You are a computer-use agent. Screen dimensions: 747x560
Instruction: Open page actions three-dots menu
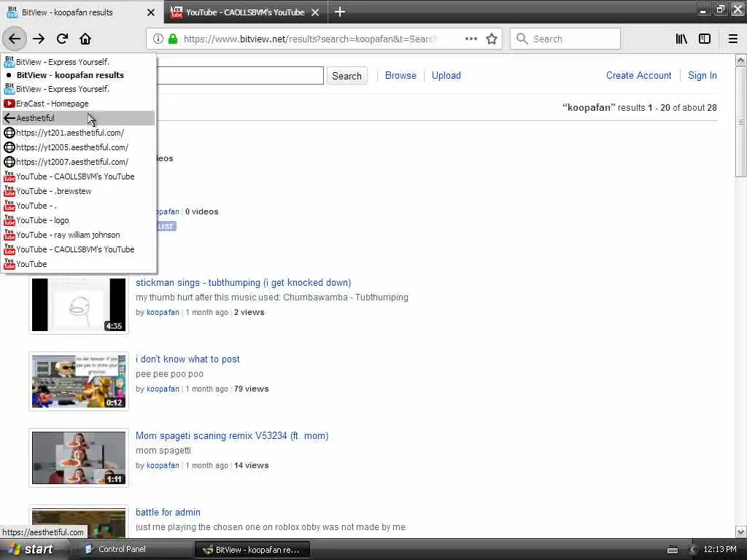tap(471, 39)
